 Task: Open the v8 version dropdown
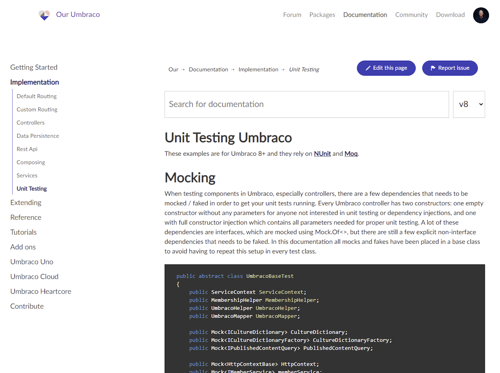click(469, 104)
